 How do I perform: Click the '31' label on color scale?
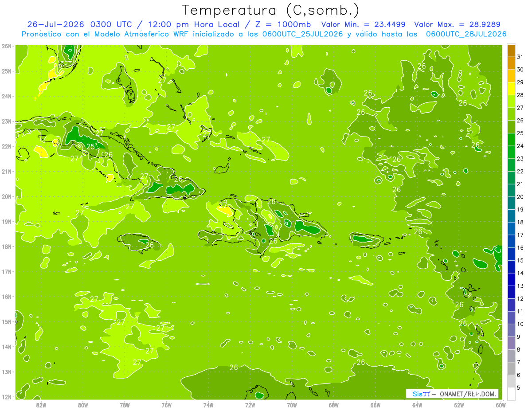[x=520, y=57]
